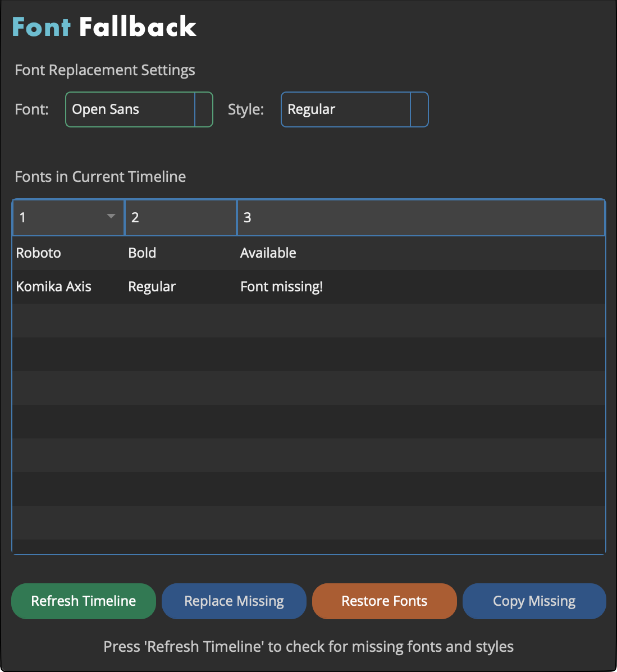Screen dimensions: 617x672
Task: Sort by column header 1
Action: coord(68,218)
